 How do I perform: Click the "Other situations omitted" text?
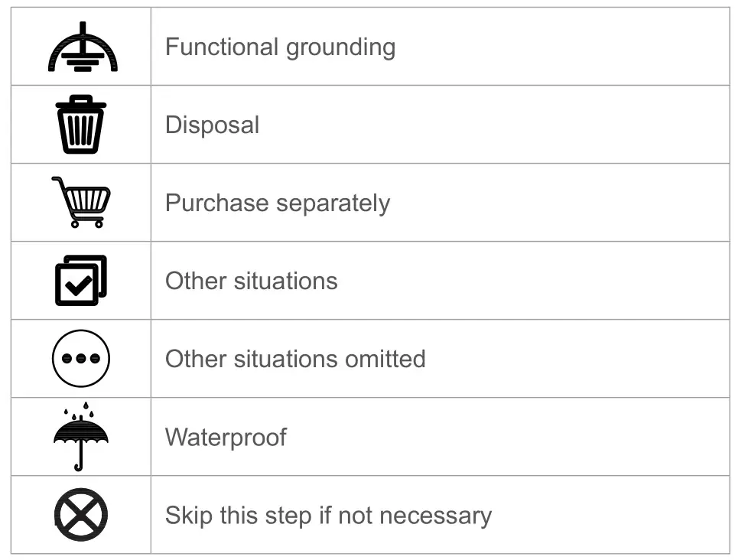point(295,359)
